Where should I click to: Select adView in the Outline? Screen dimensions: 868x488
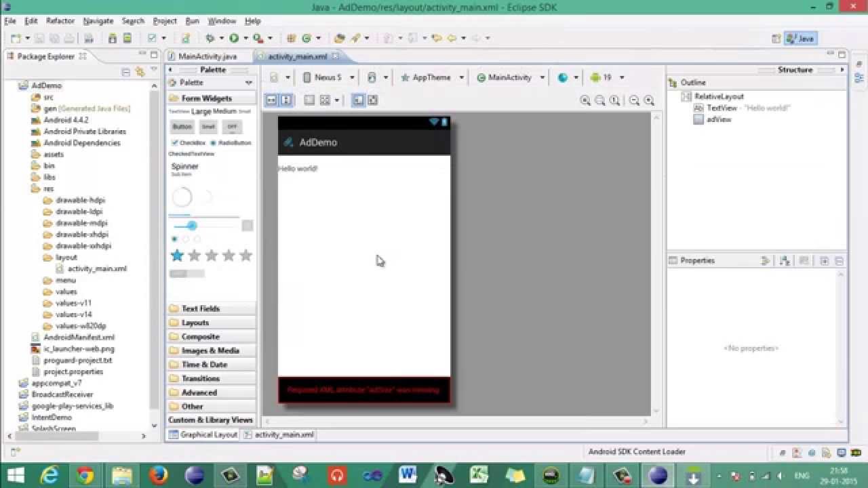[713, 119]
